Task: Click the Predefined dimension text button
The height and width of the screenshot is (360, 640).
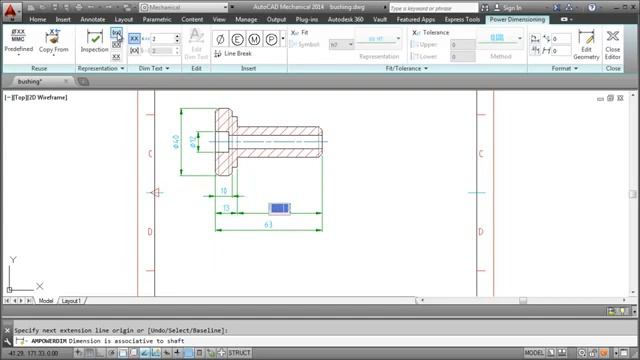Action: [x=18, y=42]
